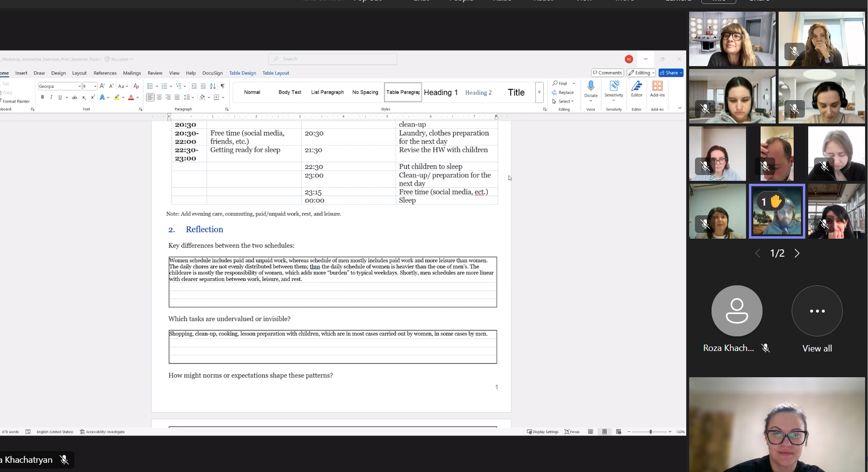Expand the Styles gallery
The height and width of the screenshot is (472, 868).
click(x=539, y=92)
